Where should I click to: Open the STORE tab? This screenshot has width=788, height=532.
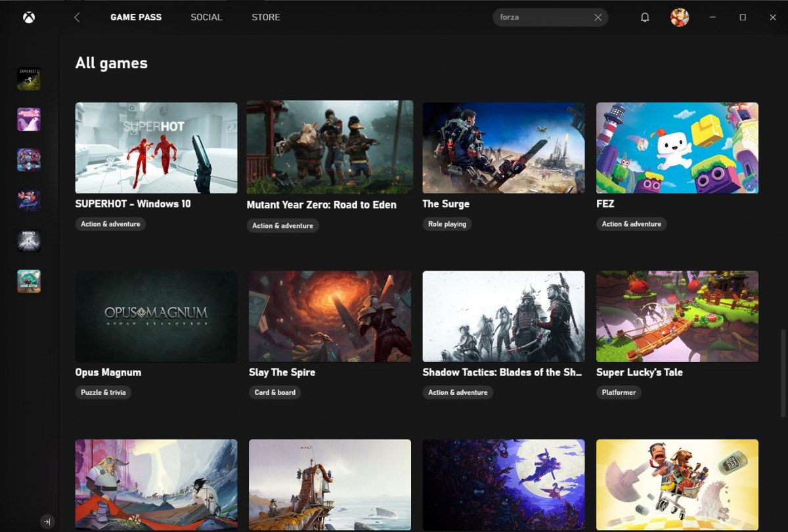tap(266, 17)
